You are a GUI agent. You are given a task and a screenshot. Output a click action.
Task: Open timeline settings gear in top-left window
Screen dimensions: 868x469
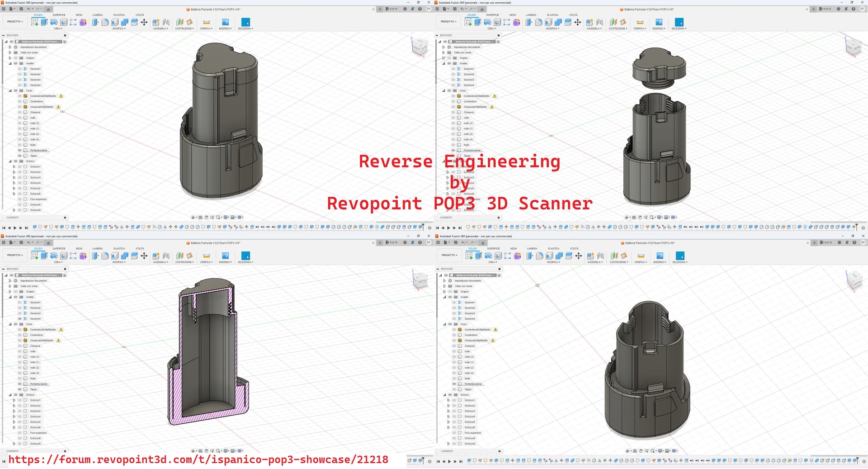pos(429,227)
